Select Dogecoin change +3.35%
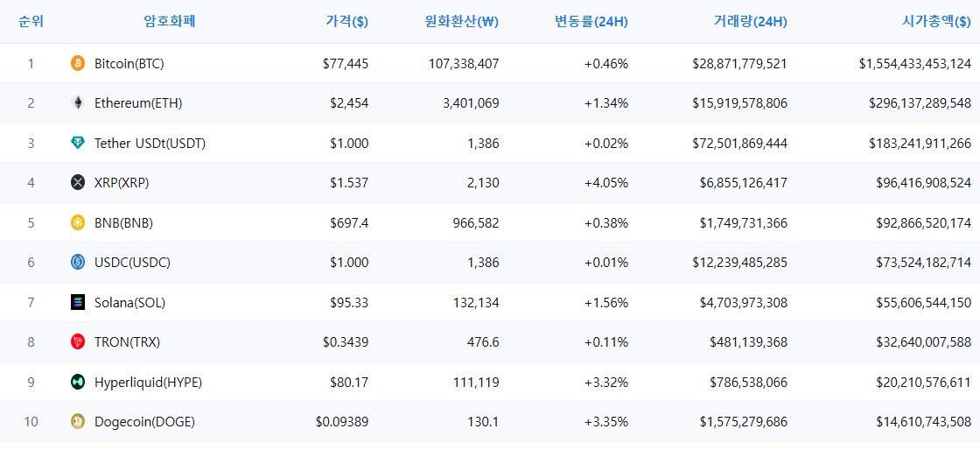 click(x=606, y=422)
